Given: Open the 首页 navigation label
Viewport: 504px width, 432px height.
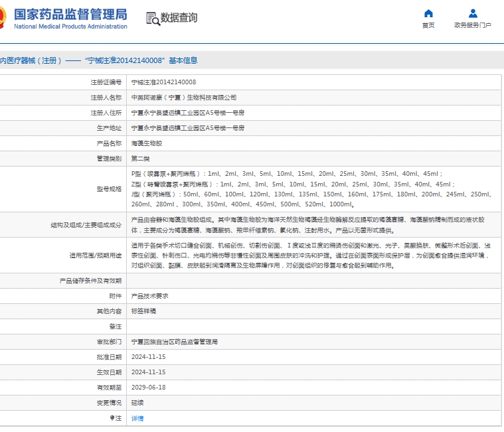Looking at the screenshot, I should click(428, 25).
